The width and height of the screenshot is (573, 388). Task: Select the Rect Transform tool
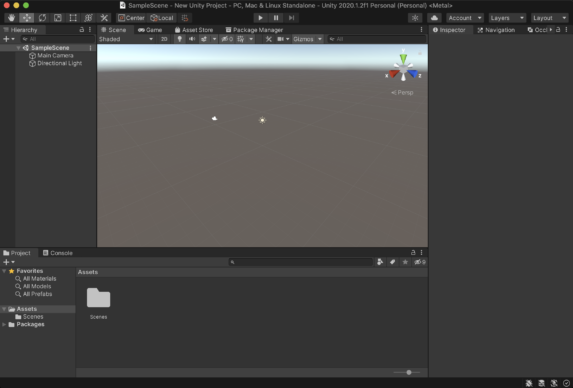tap(73, 18)
